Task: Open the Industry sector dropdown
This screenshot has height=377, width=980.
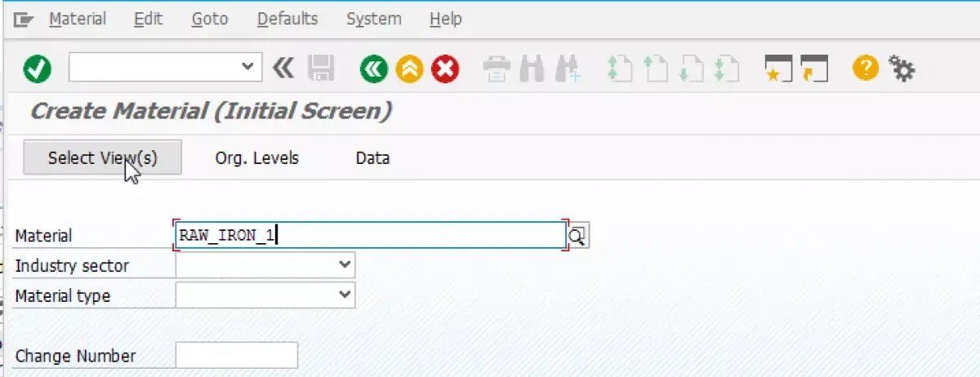Action: tap(345, 264)
